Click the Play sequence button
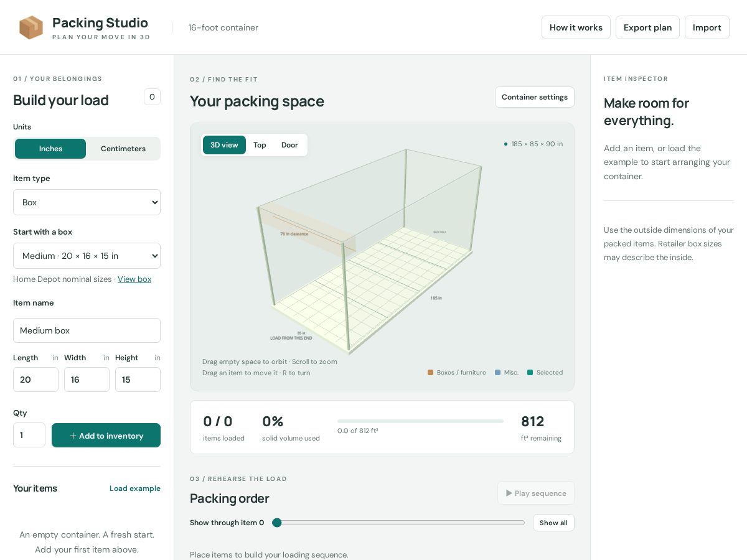747x560 pixels. pyautogui.click(x=535, y=493)
